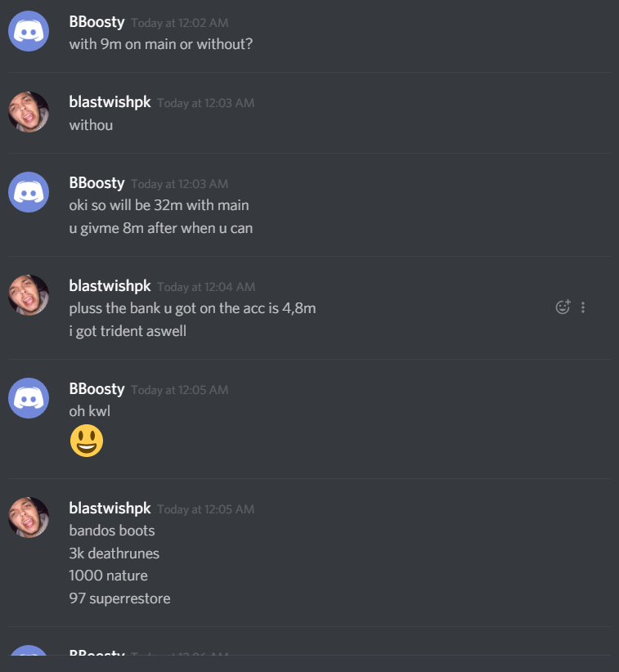Open the blastwishpk username at 12:05 AM
The image size is (619, 672).
pos(110,508)
